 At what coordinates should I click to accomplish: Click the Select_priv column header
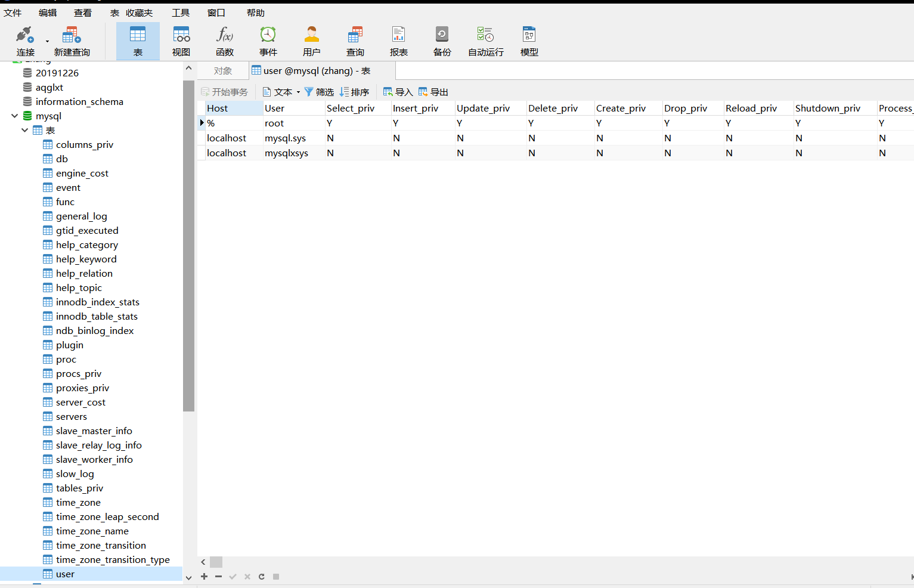click(358, 108)
